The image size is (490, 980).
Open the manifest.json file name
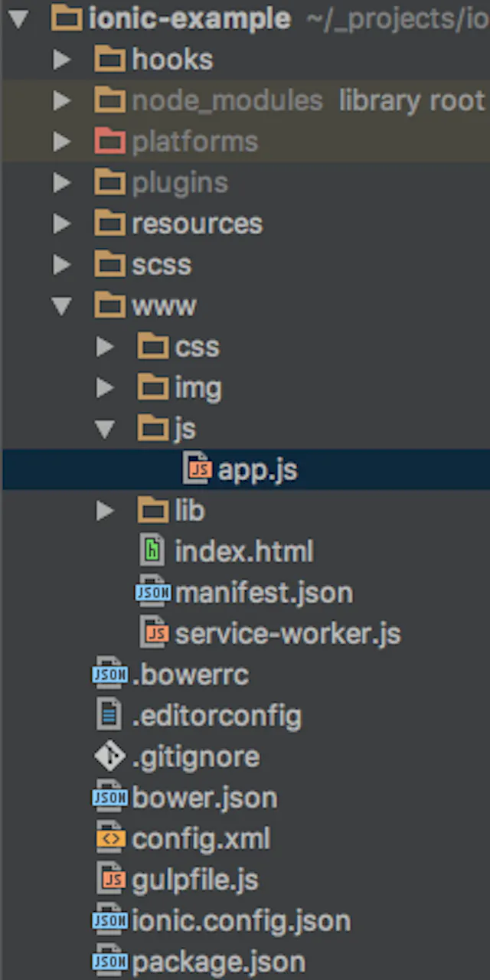(264, 593)
